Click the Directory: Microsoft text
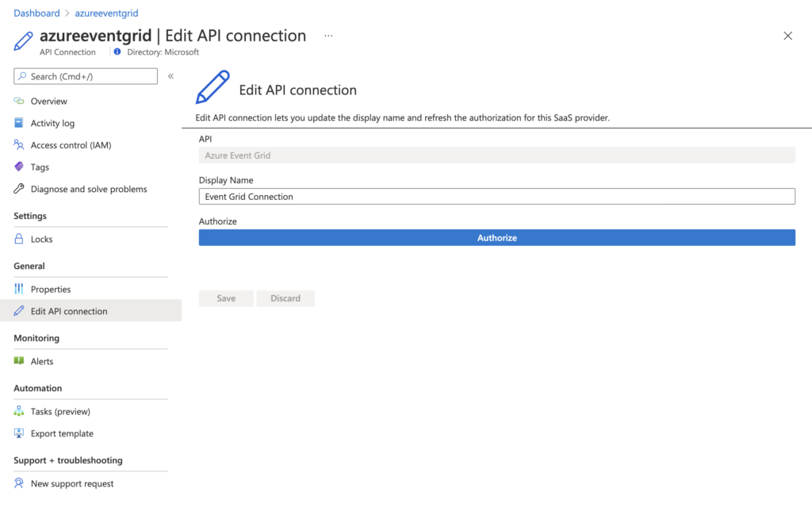This screenshot has height=519, width=812. click(163, 52)
